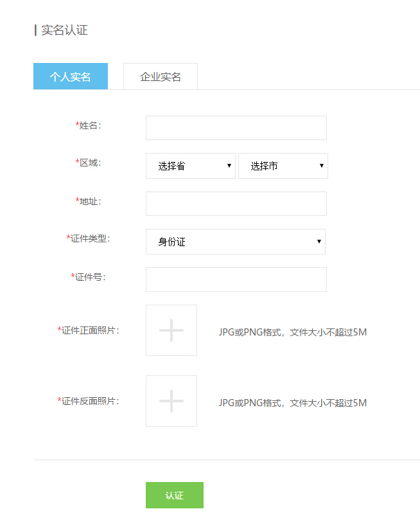Select the 企业实名 tab
The width and height of the screenshot is (420, 527).
pyautogui.click(x=161, y=76)
